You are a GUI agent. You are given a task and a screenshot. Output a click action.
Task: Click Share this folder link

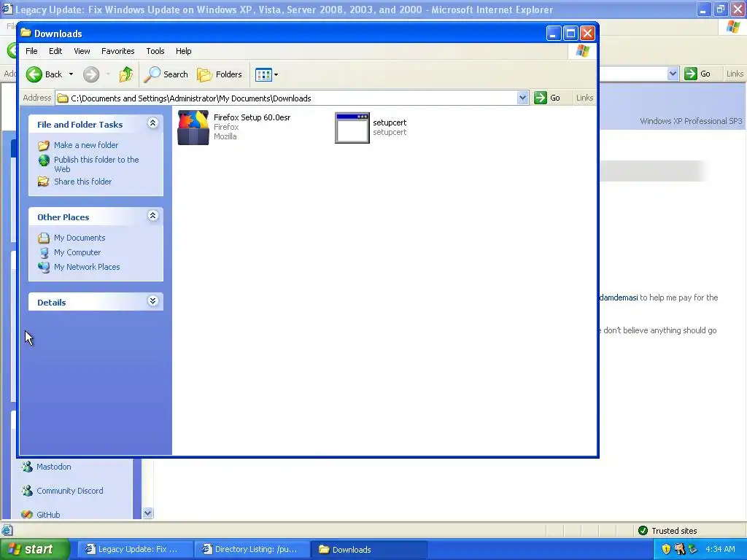(x=83, y=182)
